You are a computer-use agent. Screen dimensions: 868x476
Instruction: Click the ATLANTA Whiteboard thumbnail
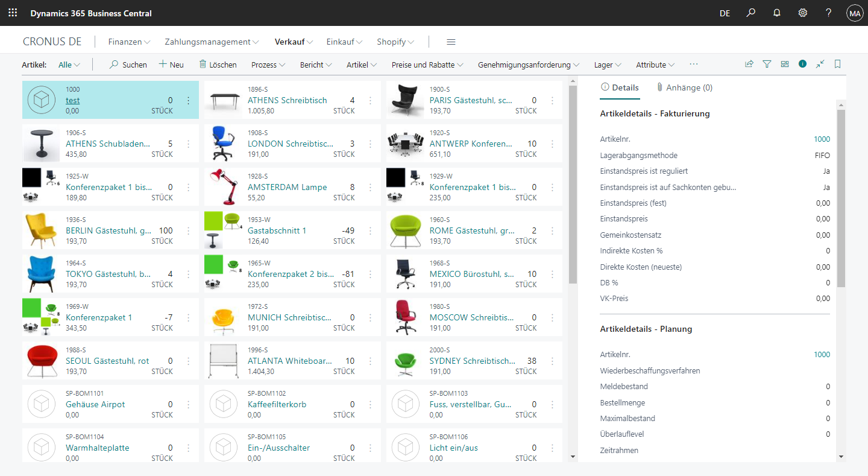coord(223,361)
